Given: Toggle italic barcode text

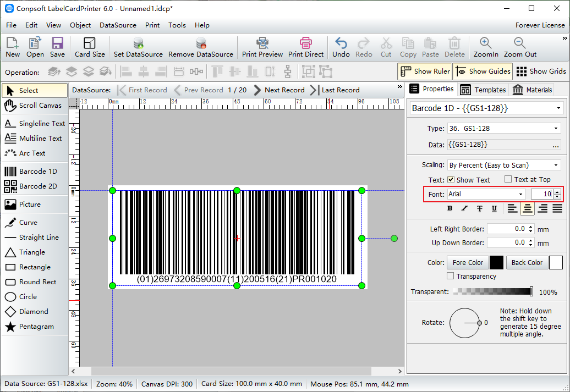Looking at the screenshot, I should click(x=464, y=208).
